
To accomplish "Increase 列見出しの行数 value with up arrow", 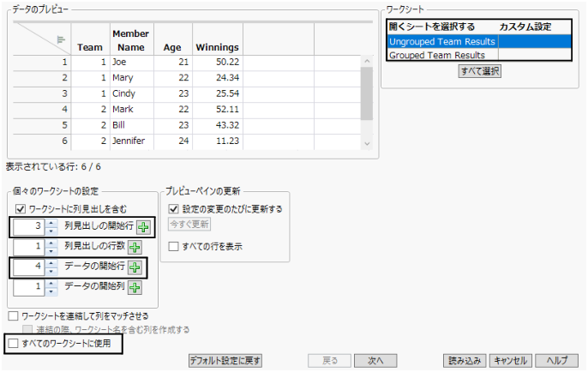I will (x=51, y=243).
